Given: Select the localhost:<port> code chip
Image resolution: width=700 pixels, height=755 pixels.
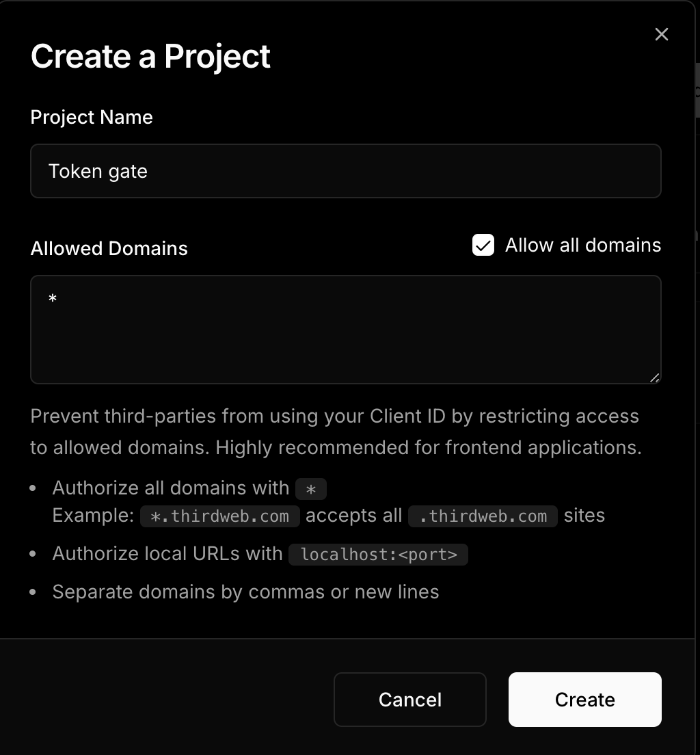Looking at the screenshot, I should click(x=378, y=554).
